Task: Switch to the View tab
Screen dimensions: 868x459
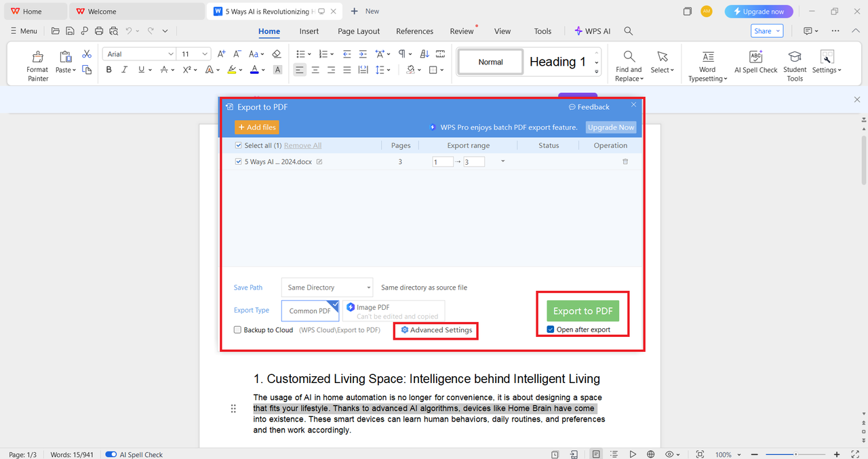Action: (502, 31)
